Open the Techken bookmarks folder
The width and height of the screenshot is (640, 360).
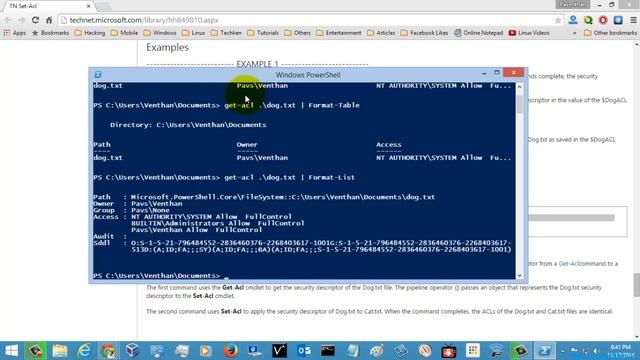pyautogui.click(x=227, y=33)
